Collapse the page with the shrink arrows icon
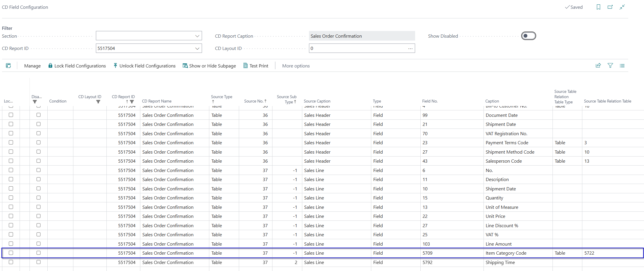The width and height of the screenshot is (644, 271). pyautogui.click(x=622, y=7)
